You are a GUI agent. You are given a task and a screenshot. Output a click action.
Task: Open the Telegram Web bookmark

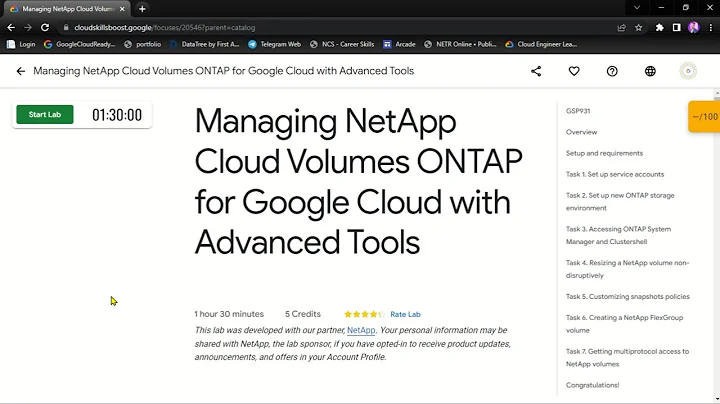click(x=275, y=45)
